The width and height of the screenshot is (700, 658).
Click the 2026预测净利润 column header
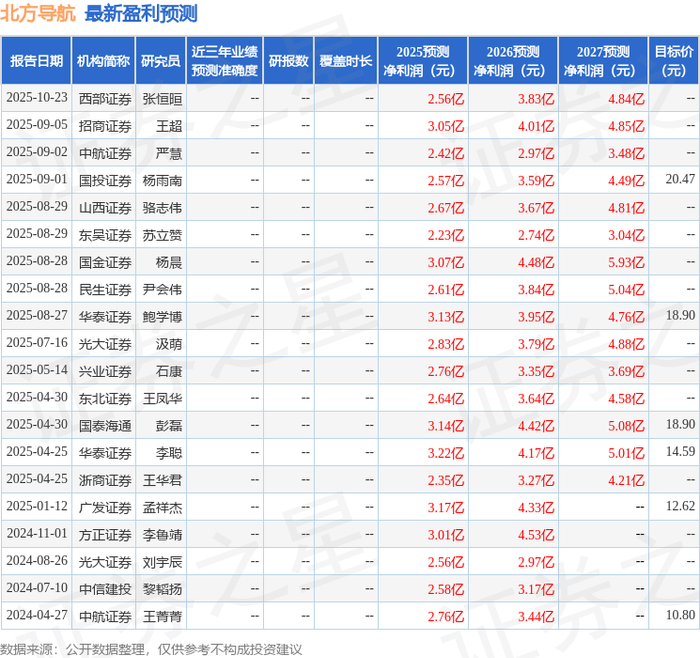[x=513, y=61]
